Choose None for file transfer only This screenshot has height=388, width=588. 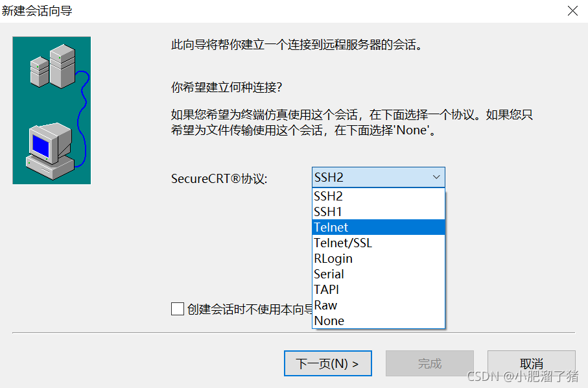tap(379, 321)
